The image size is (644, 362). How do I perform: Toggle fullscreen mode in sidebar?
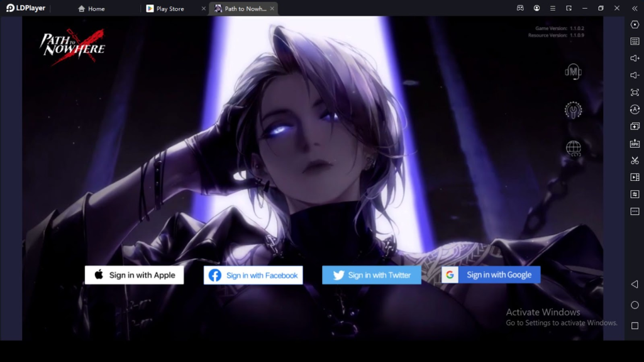coord(635,92)
